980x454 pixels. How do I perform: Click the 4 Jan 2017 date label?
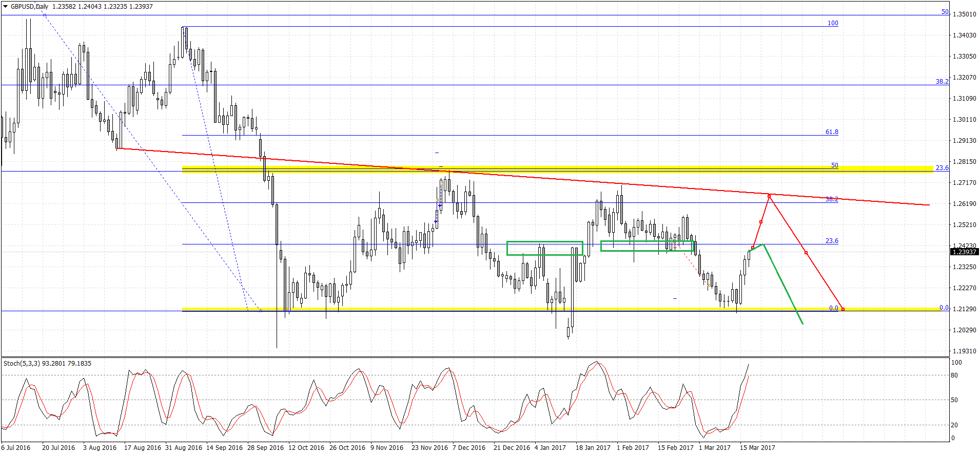(551, 448)
